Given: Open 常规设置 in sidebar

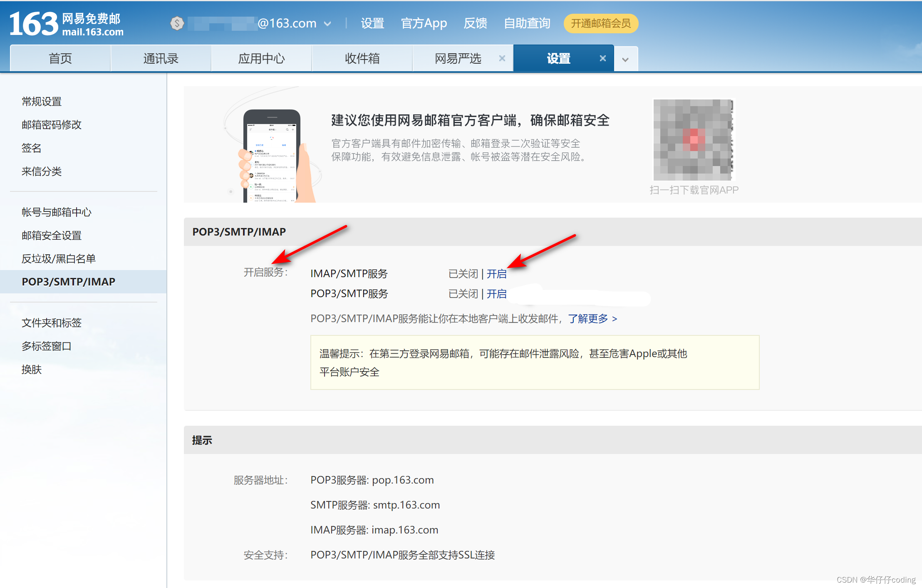Looking at the screenshot, I should coord(42,102).
